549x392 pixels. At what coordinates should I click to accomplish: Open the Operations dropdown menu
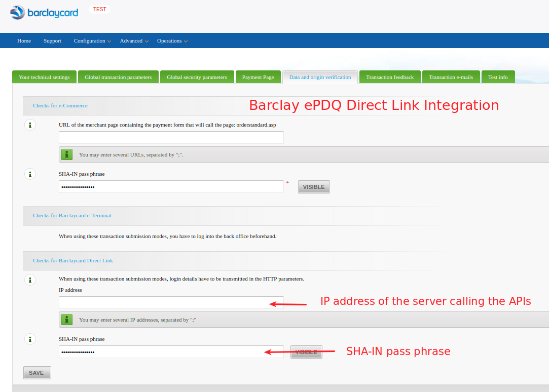point(172,41)
